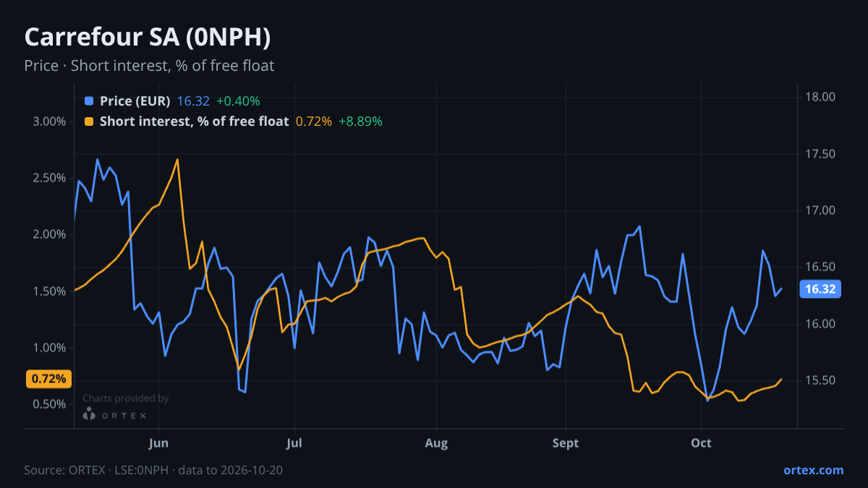This screenshot has width=868, height=488.
Task: Open the ortex.com link
Action: [814, 470]
